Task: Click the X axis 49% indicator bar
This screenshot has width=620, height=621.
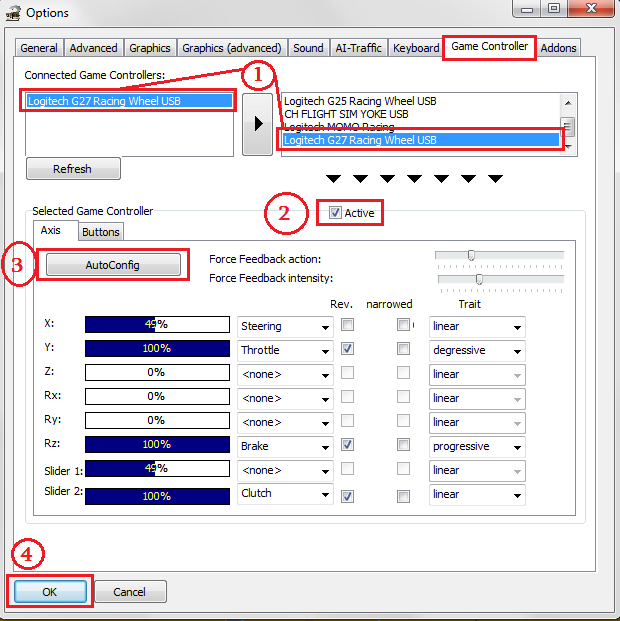Action: 157,324
